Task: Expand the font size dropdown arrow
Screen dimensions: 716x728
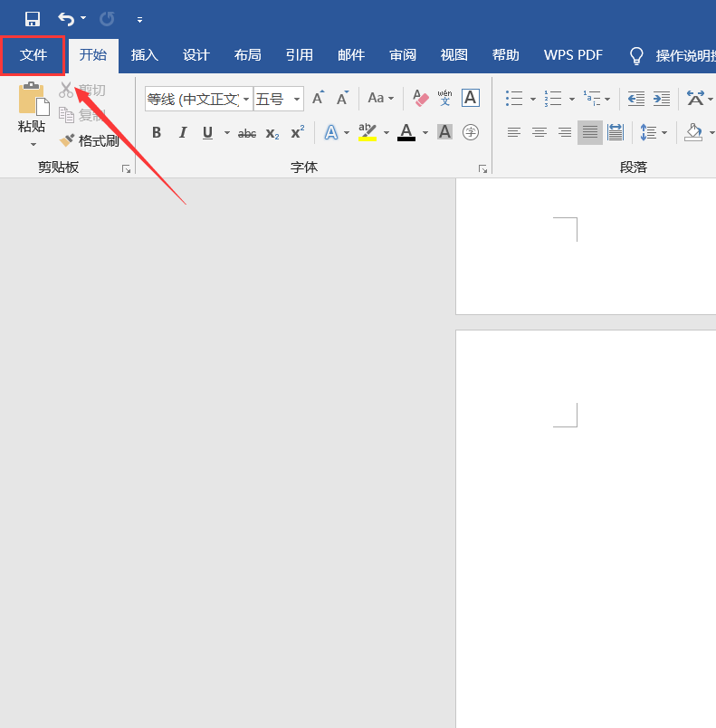Action: [297, 99]
